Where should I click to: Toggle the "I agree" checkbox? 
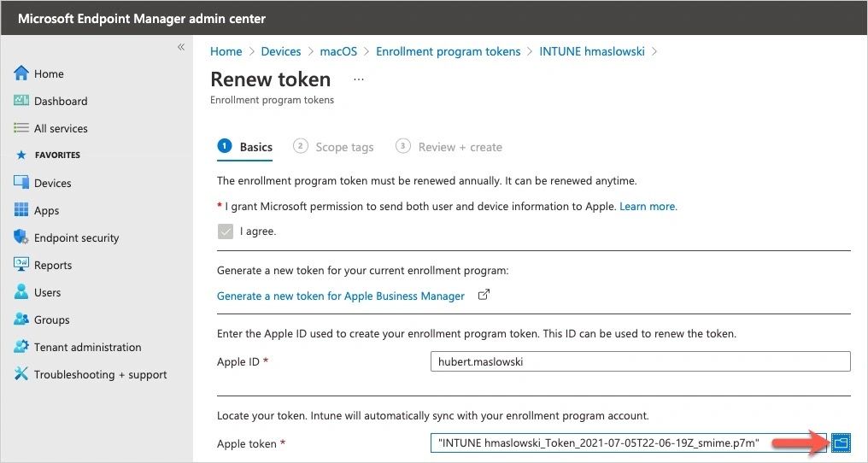tap(226, 231)
